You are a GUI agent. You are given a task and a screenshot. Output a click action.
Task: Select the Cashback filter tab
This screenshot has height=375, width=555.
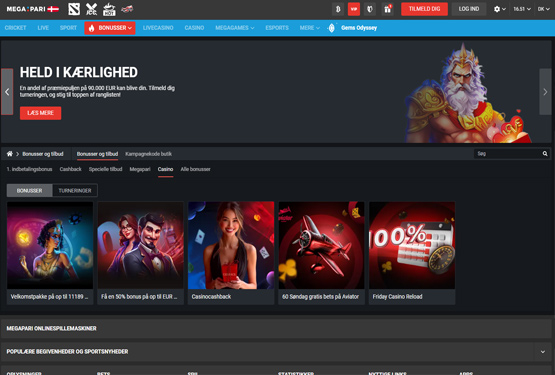70,169
